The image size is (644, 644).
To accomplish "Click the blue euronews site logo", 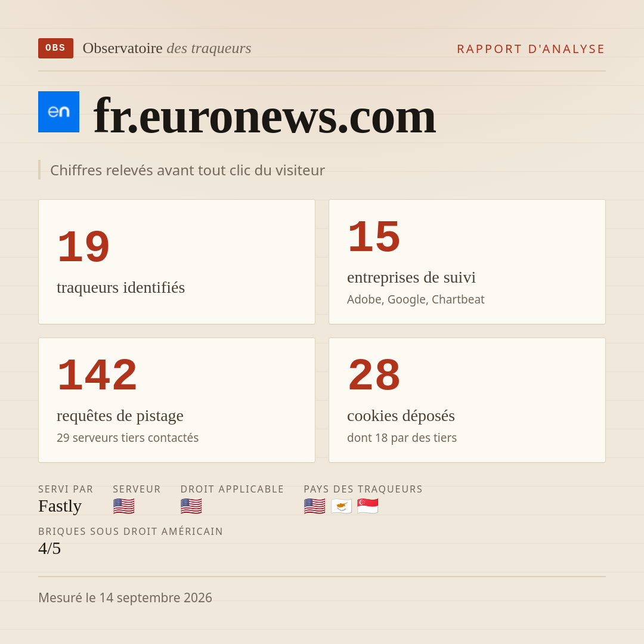I will 58,112.
